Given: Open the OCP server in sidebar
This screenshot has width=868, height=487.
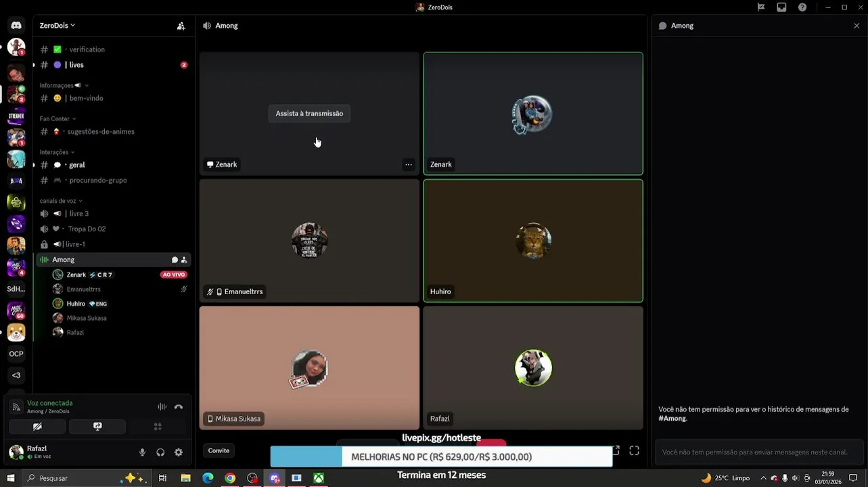Looking at the screenshot, I should click(16, 354).
